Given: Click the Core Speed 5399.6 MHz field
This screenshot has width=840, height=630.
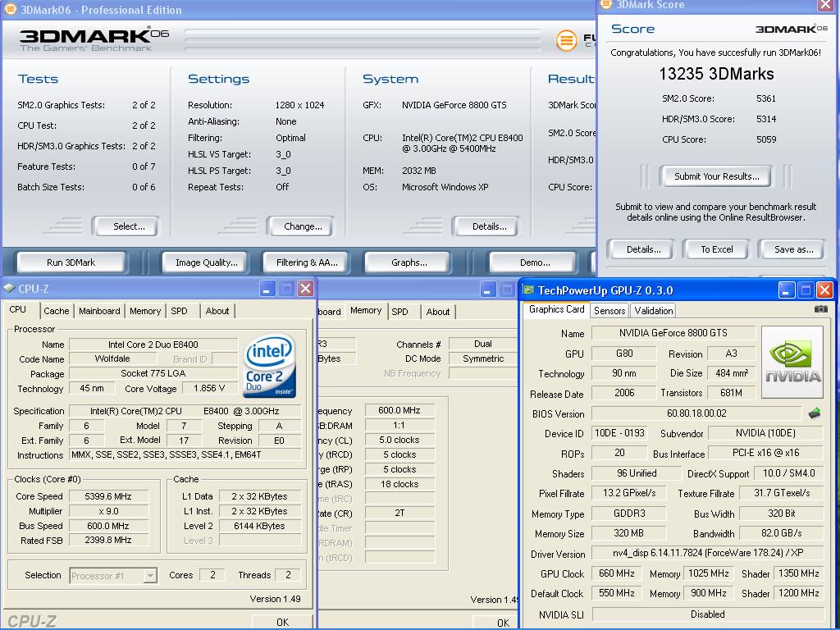Looking at the screenshot, I should click(108, 496).
